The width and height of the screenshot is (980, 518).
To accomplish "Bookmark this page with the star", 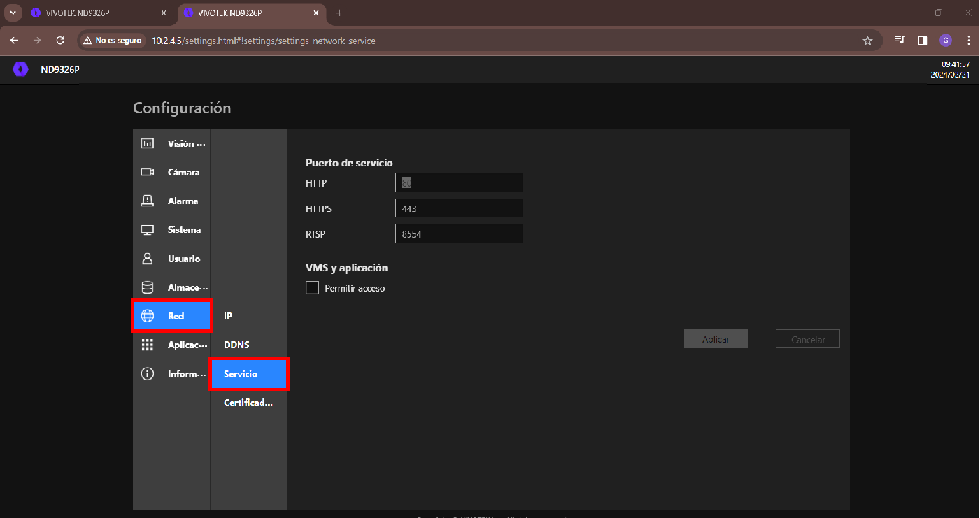I will click(x=867, y=41).
